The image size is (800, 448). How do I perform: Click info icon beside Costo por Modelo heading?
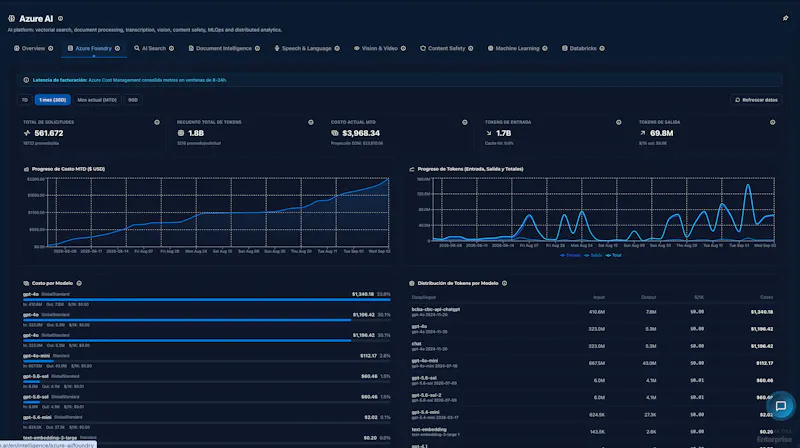[79, 283]
